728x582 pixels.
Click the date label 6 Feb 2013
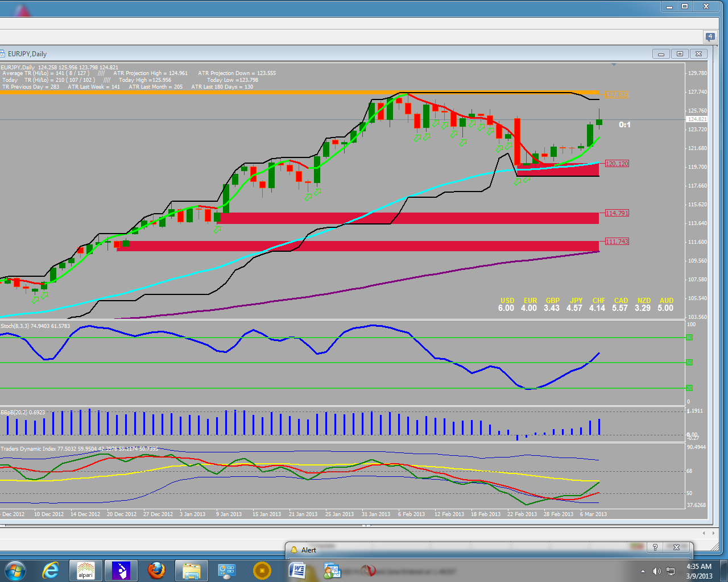pos(411,514)
